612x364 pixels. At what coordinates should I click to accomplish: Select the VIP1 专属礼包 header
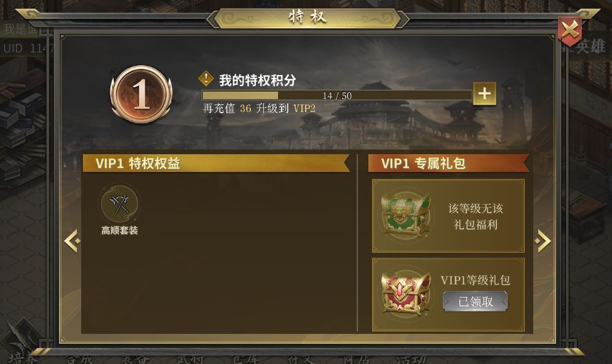(x=448, y=163)
